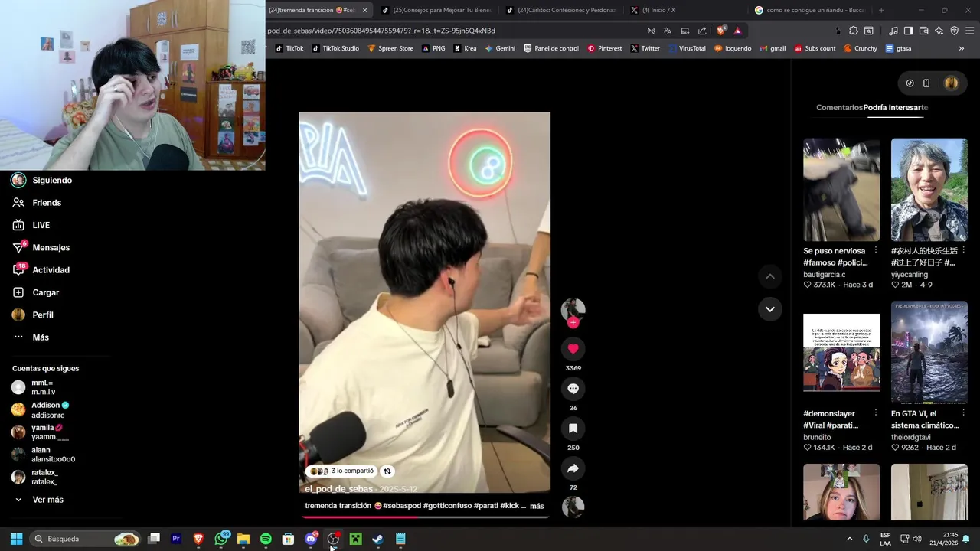Open Brave Rewards triangle icon
Image resolution: width=980 pixels, height=551 pixels.
(x=738, y=31)
